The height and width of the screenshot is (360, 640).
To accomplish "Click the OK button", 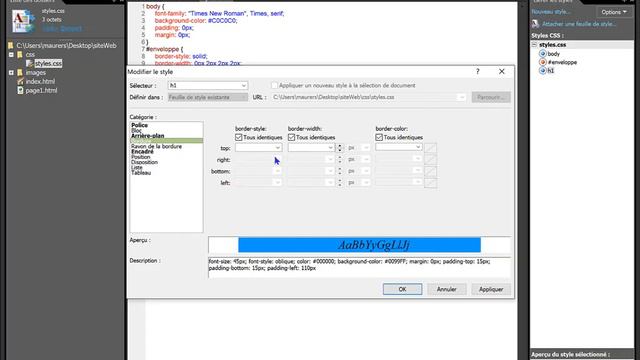I will [402, 289].
